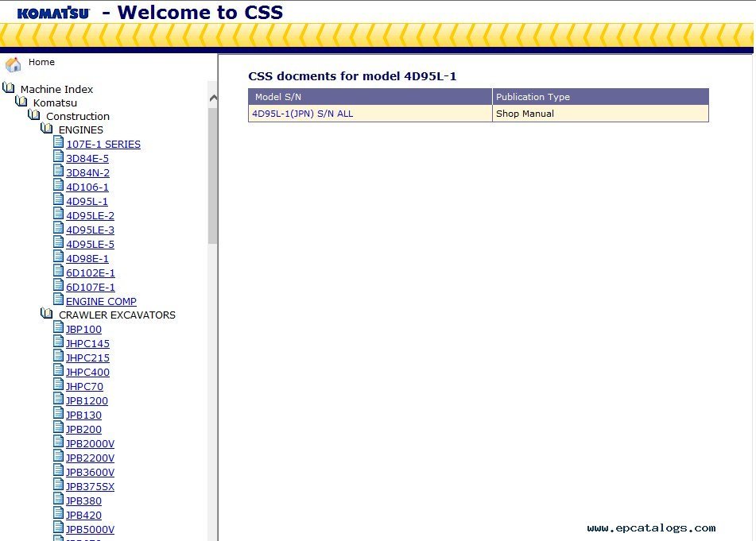The height and width of the screenshot is (541, 756).
Task: Click the document icon beside JBP100
Action: [x=58, y=327]
